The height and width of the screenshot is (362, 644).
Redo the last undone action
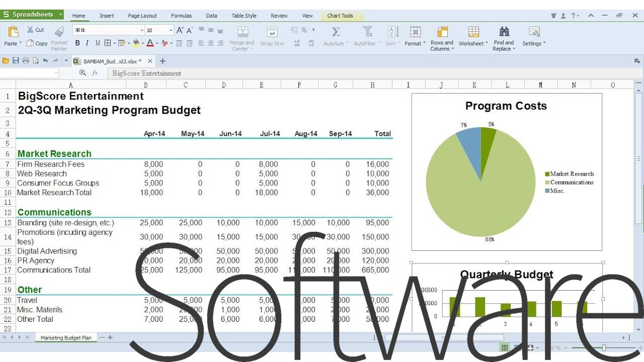click(55, 61)
